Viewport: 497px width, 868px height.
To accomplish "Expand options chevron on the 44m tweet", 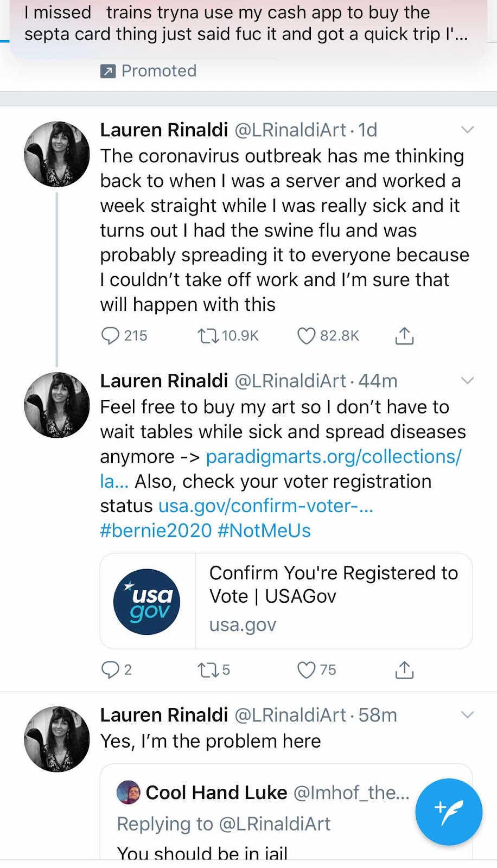I will click(x=467, y=380).
